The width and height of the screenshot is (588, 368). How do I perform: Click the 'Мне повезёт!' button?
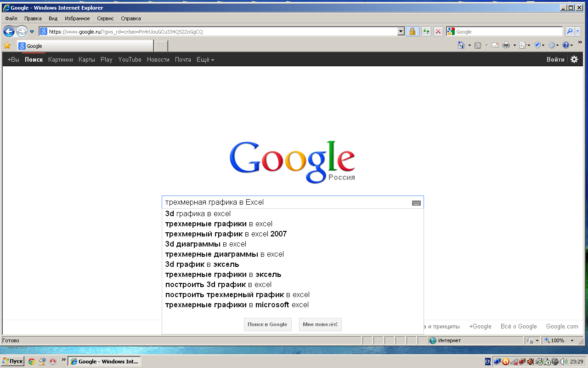(320, 324)
